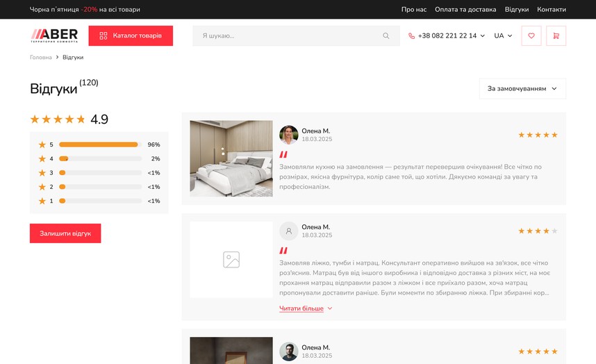This screenshot has width=596, height=364.
Task: Open the 'За замовчуванням' sort dropdown
Action: [522, 88]
